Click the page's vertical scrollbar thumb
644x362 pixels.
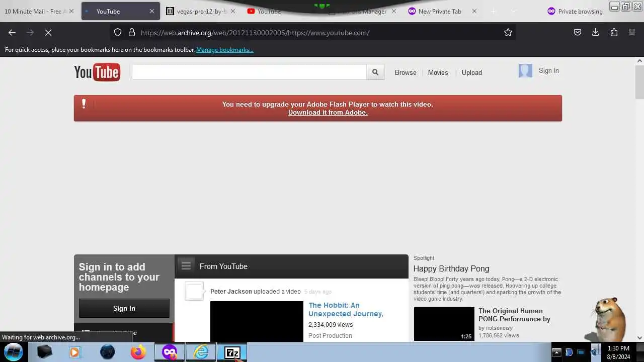pos(639,82)
